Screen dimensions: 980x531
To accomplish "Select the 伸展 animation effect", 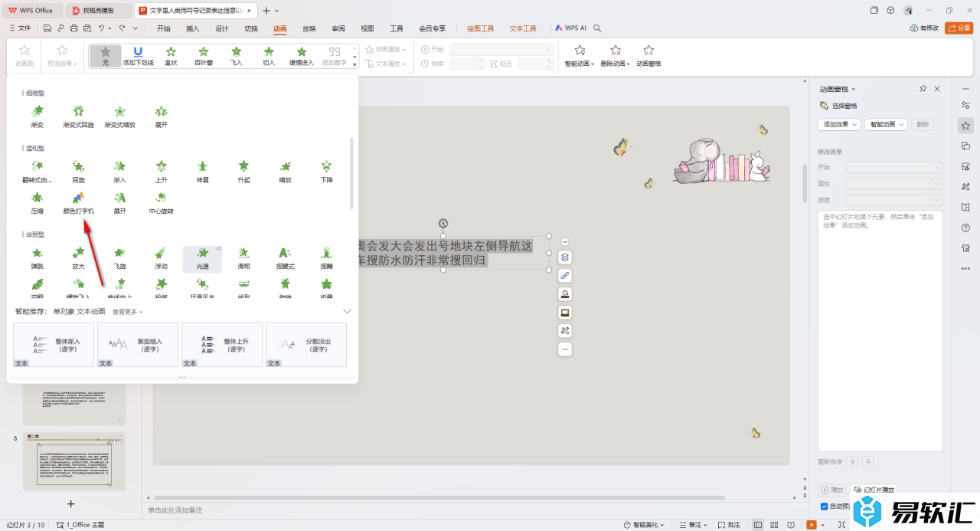I will point(203,172).
